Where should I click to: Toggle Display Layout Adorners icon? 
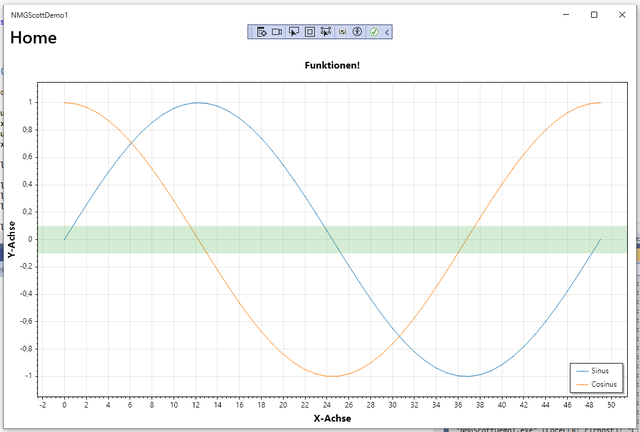coord(310,32)
